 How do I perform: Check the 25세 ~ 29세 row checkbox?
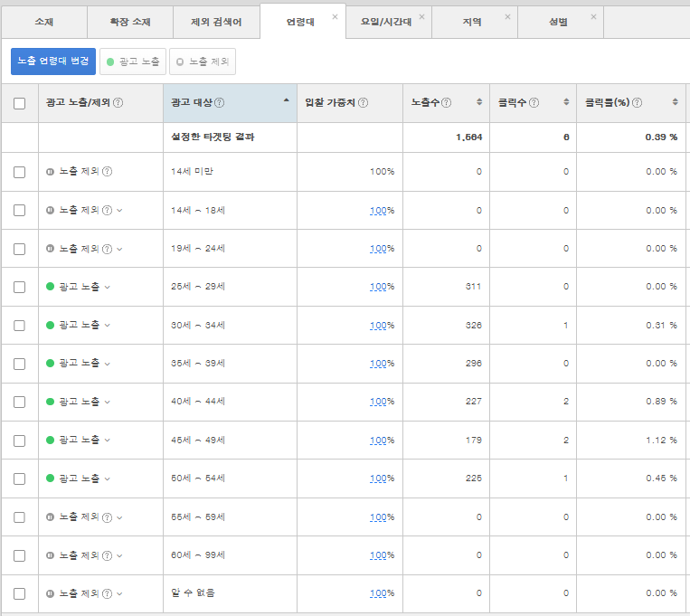(19, 287)
